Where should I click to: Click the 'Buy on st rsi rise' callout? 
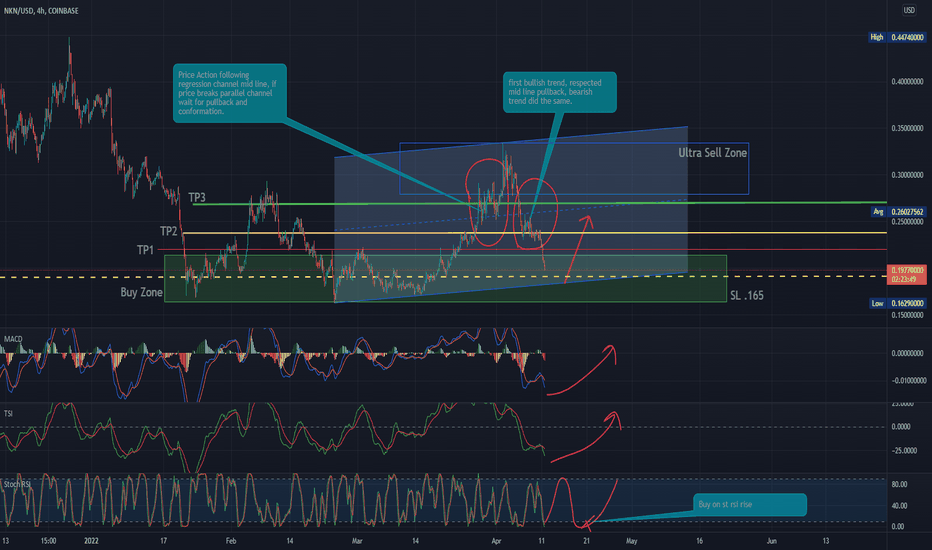(750, 504)
